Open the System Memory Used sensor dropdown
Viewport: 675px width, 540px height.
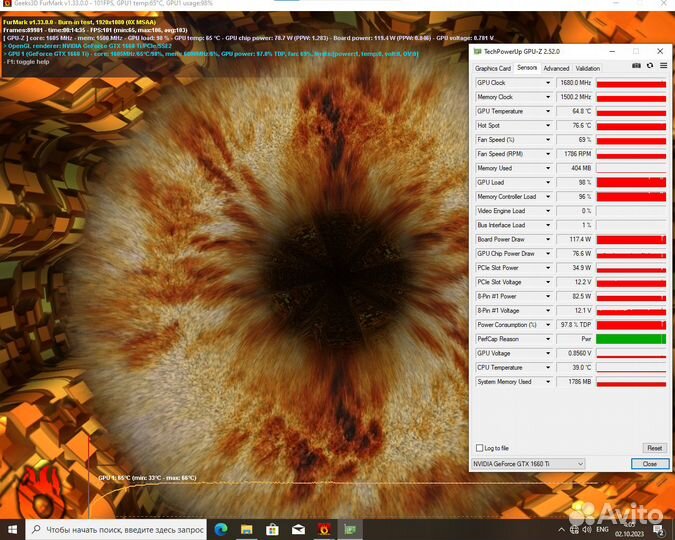click(548, 382)
